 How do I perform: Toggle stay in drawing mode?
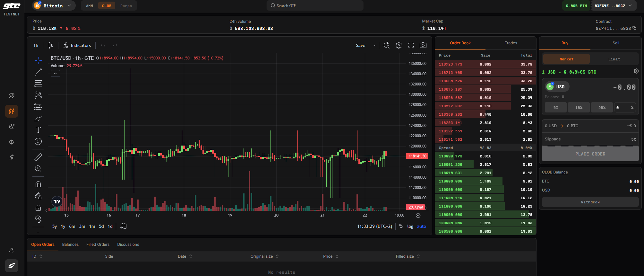click(x=38, y=196)
